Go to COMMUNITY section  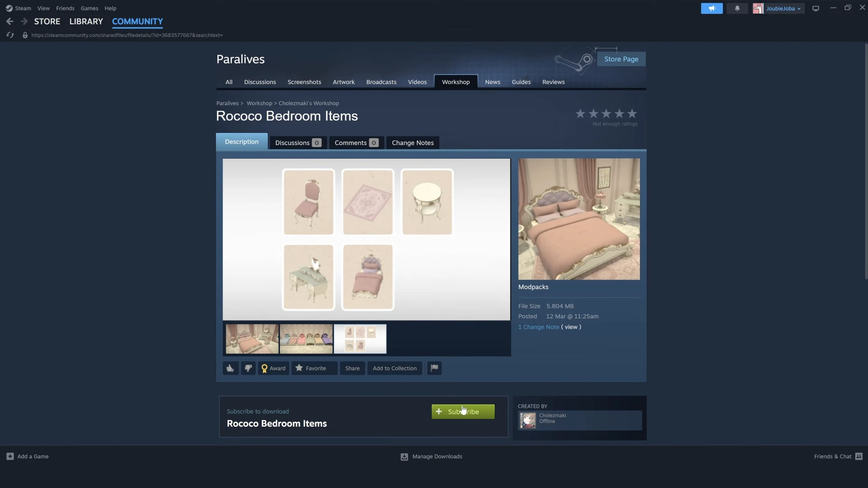click(x=137, y=21)
